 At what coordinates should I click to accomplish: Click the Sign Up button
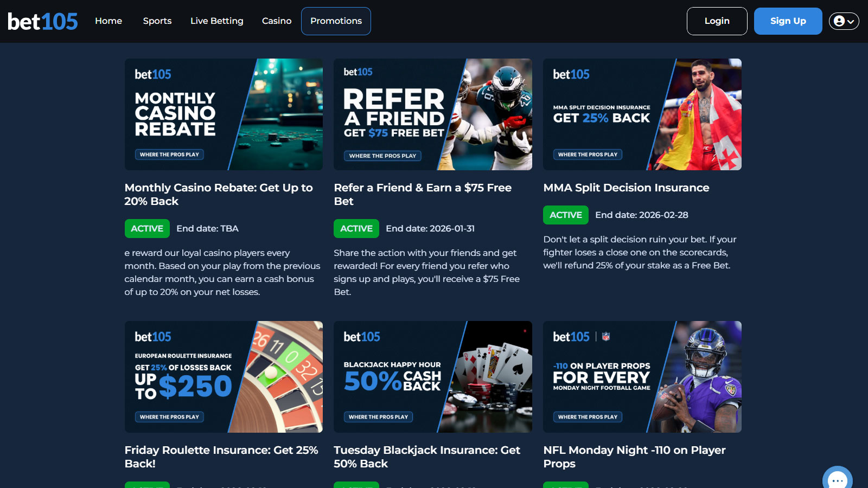pyautogui.click(x=788, y=21)
